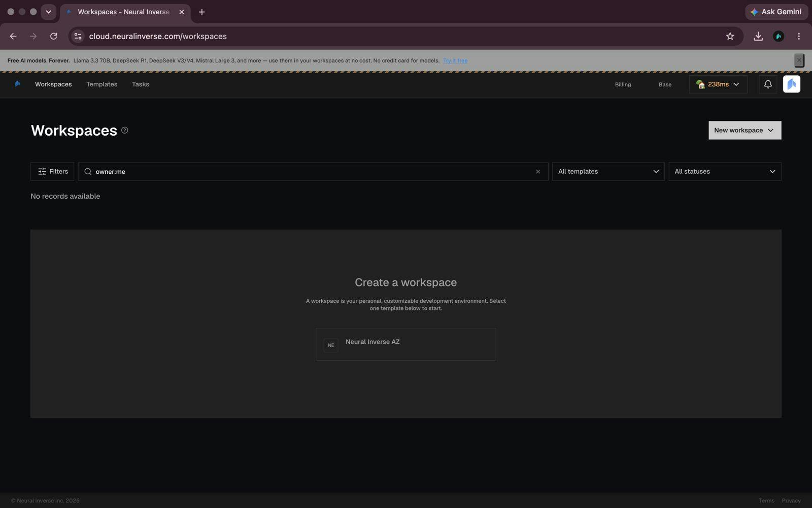This screenshot has width=812, height=508.
Task: Open the 238ms latency proxy dropdown
Action: click(x=718, y=84)
